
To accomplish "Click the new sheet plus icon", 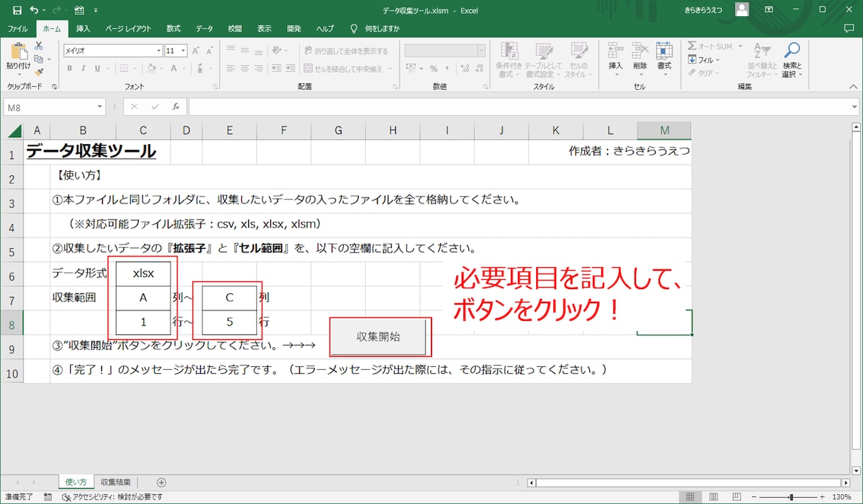I will coord(161,483).
